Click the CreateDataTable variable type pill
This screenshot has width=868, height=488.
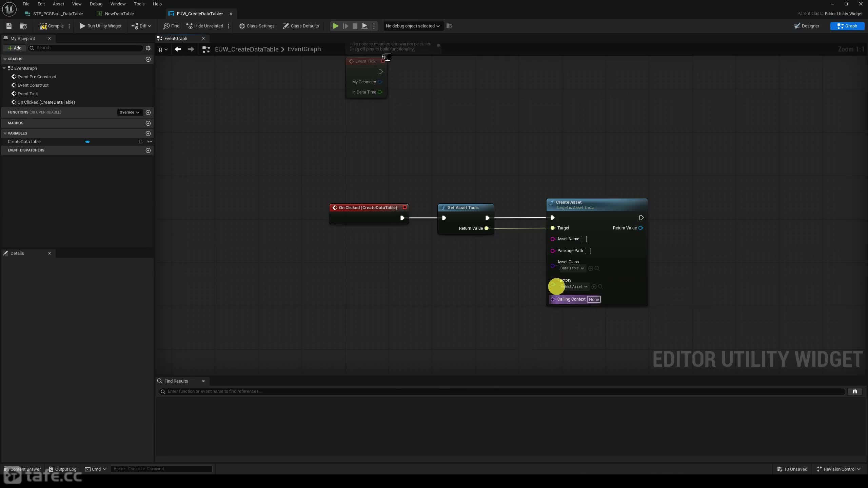87,142
